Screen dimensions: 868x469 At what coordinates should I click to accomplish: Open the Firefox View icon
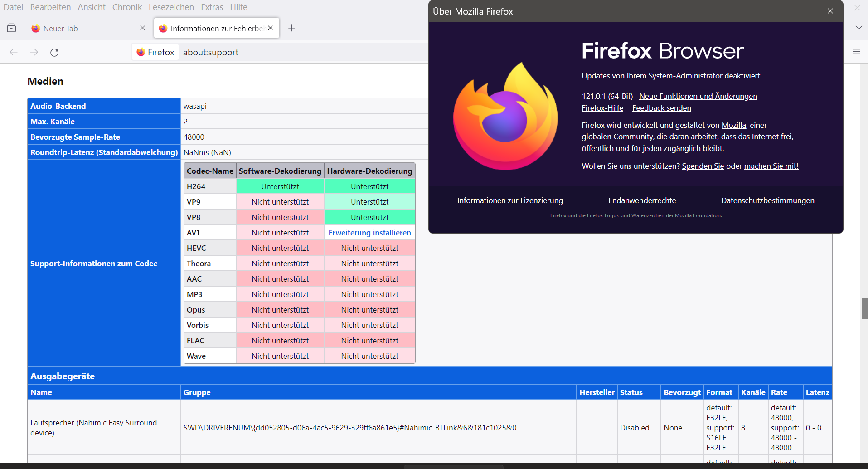click(11, 28)
